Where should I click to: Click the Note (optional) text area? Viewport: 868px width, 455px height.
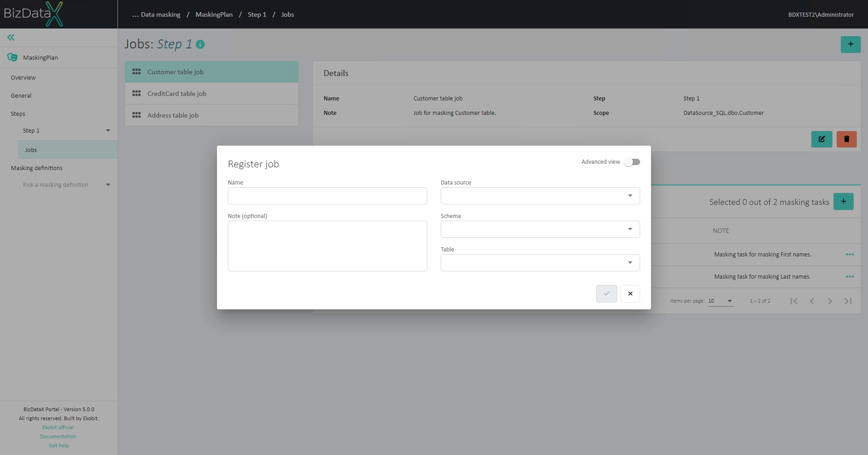(x=327, y=246)
